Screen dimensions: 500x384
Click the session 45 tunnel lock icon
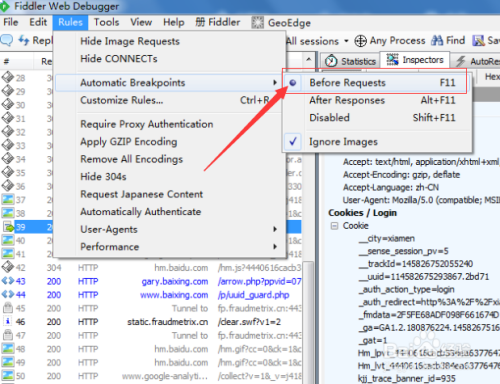coord(7,308)
